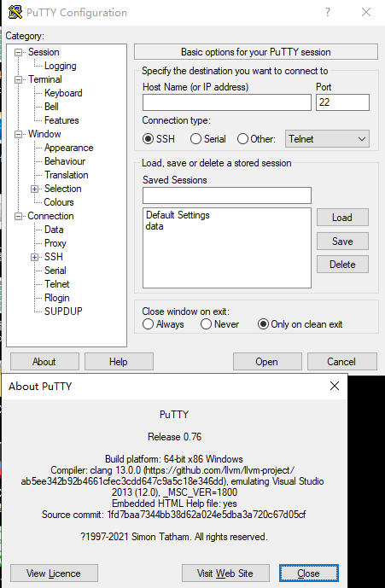This screenshot has height=588, width=385.
Task: Open SSH settings category
Action: [x=53, y=257]
